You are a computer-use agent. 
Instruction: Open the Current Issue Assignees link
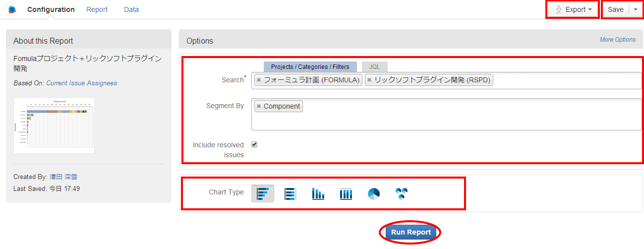(x=82, y=83)
